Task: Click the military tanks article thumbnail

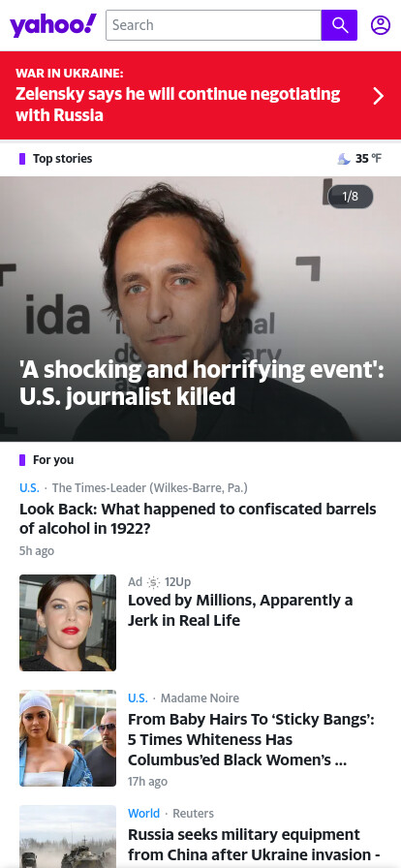Action: pos(68,836)
